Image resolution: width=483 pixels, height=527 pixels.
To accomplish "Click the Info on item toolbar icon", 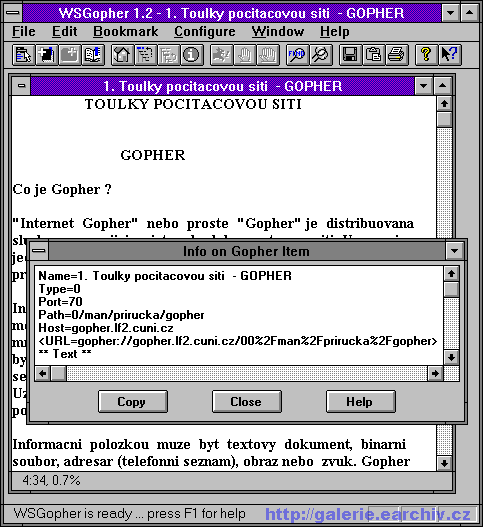I will tap(192, 55).
